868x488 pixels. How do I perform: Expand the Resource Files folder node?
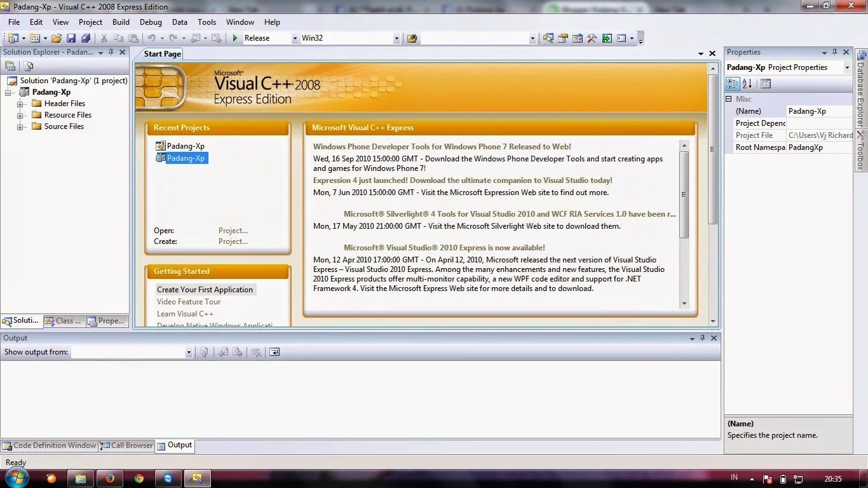click(x=20, y=115)
